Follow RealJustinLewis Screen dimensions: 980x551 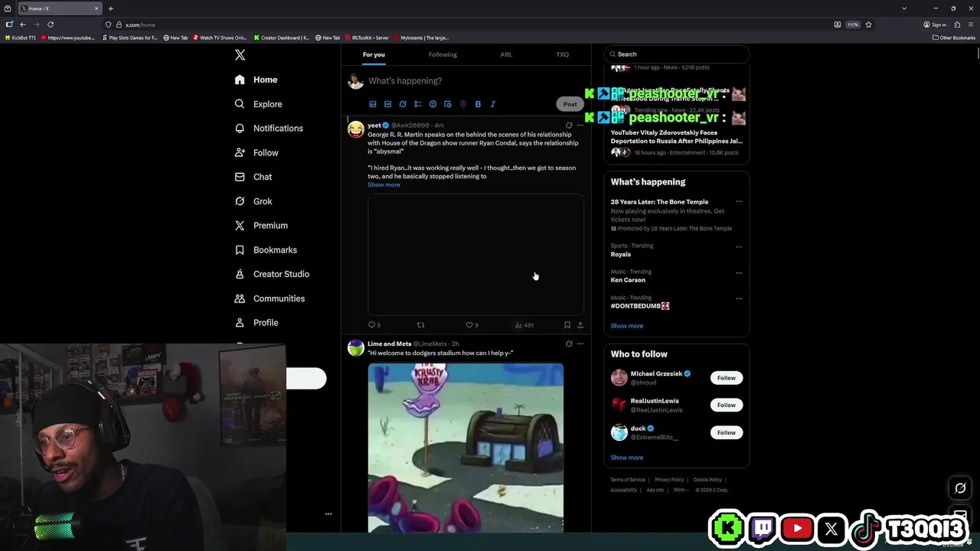(x=727, y=405)
